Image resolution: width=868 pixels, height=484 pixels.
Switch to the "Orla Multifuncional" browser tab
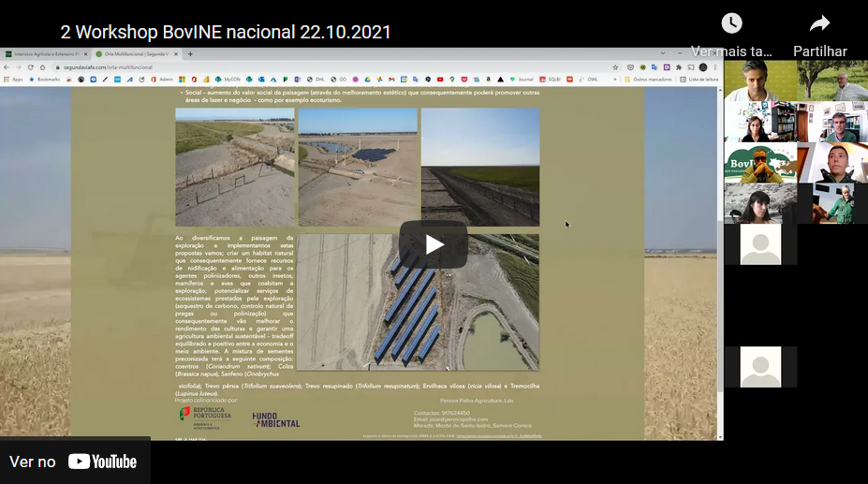click(135, 54)
